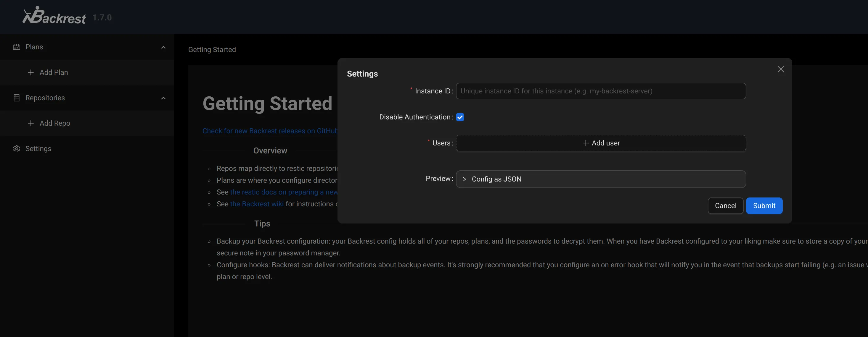868x337 pixels.
Task: Click the plus icon beside Add Plan
Action: (31, 72)
